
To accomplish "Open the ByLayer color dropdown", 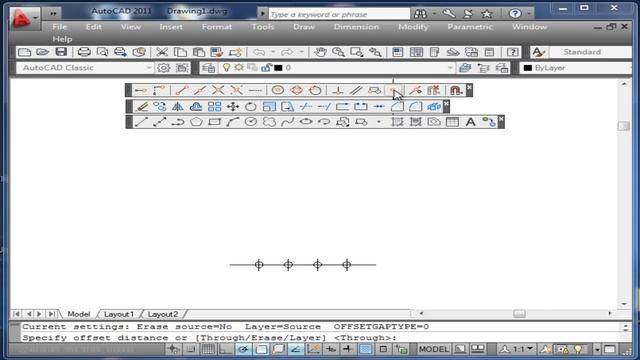I will (577, 68).
